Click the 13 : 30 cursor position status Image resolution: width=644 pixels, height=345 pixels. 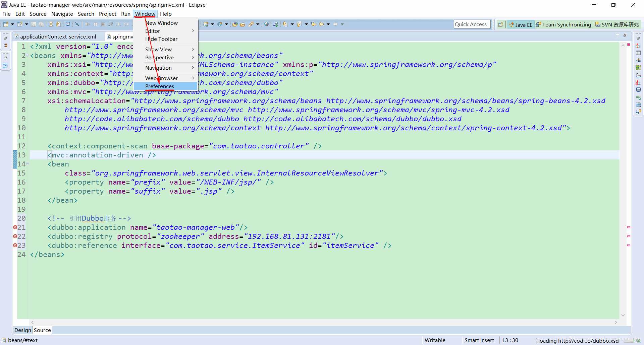click(x=510, y=340)
